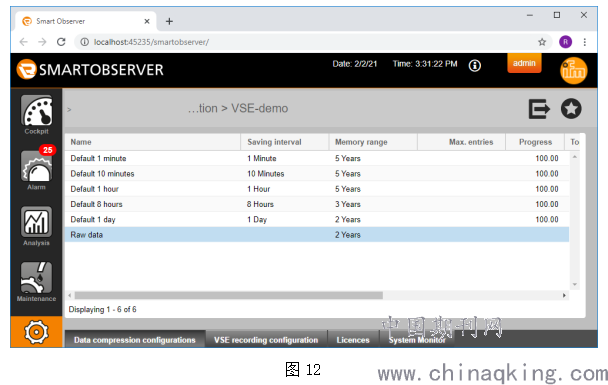This screenshot has width=608, height=385.
Task: Bookmark this page with star icon
Action: click(542, 42)
